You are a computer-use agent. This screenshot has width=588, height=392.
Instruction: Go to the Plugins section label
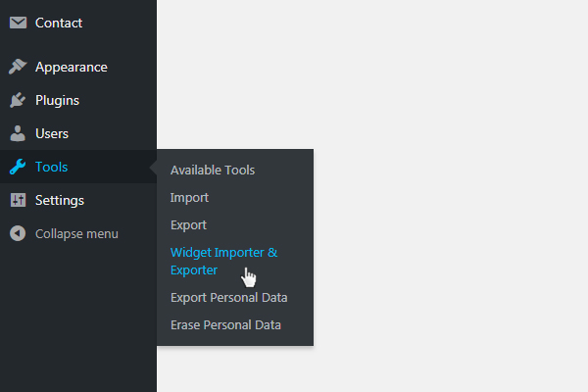tap(57, 101)
